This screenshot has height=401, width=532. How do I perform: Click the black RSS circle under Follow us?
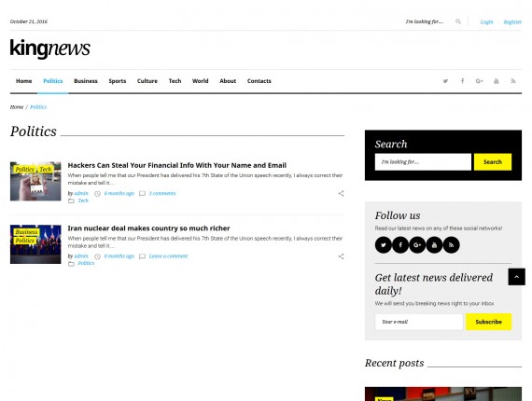point(451,244)
